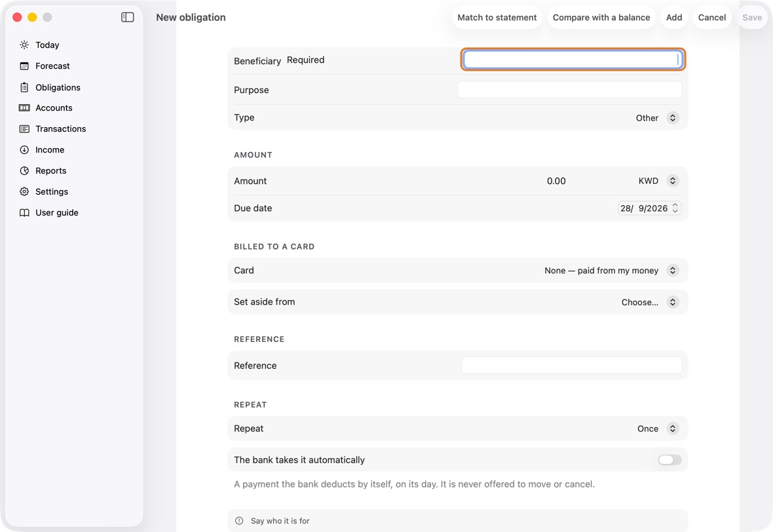Viewport: 773px width, 532px height.
Task: Click the due date 28/9/2026 field
Action: (649, 208)
